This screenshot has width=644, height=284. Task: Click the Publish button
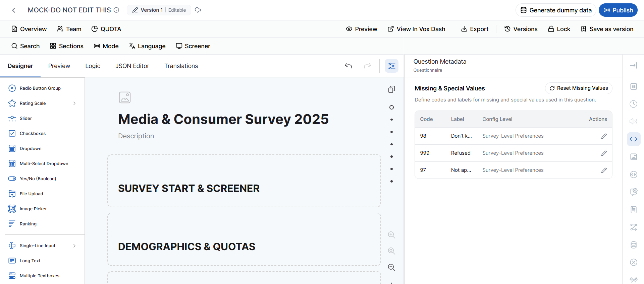(618, 10)
